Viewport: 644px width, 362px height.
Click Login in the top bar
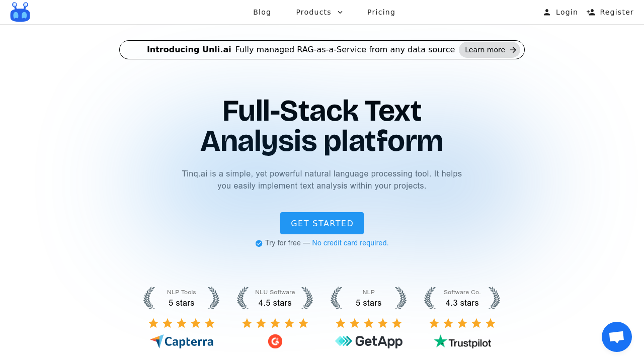pos(567,12)
